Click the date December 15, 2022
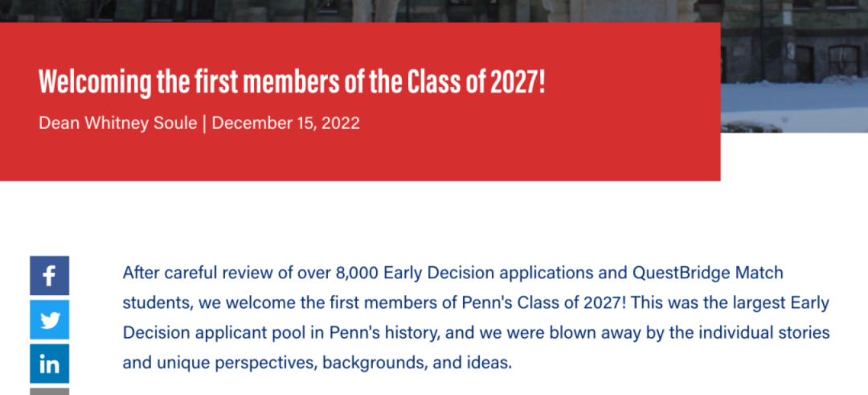 coord(285,122)
